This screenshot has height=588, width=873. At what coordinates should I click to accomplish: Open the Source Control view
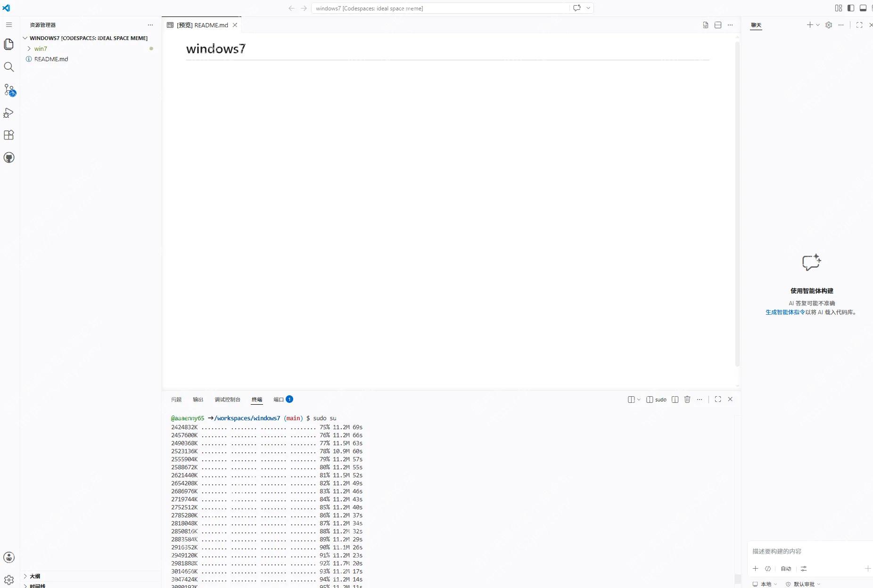[9, 90]
